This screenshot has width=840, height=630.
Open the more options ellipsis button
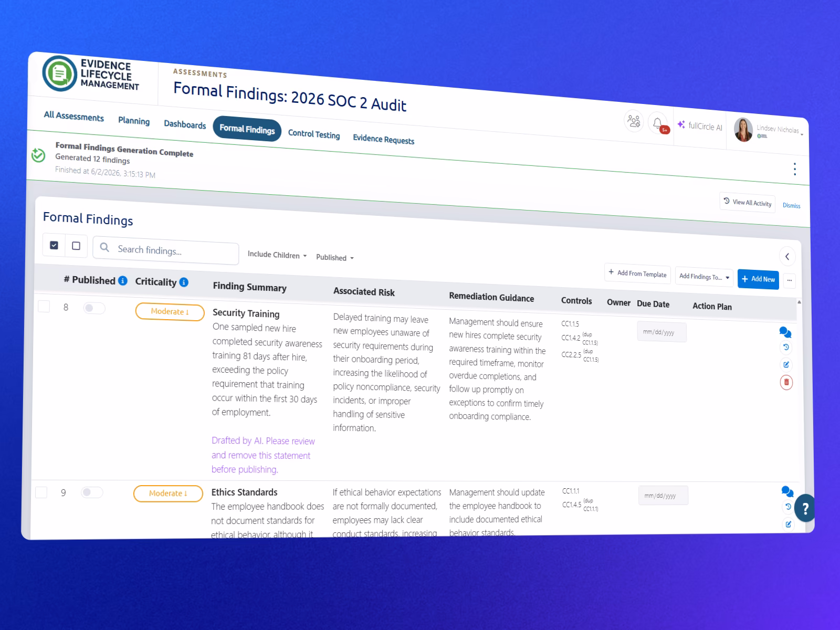click(x=789, y=280)
